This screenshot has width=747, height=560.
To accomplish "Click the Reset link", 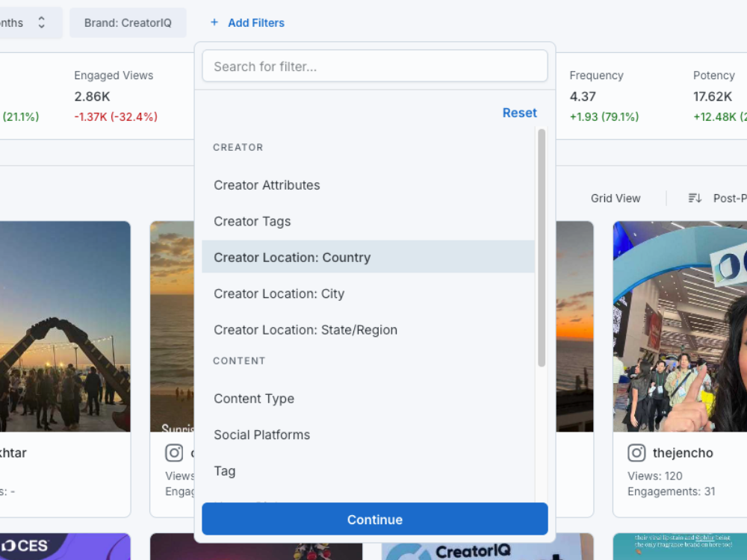I will click(519, 113).
